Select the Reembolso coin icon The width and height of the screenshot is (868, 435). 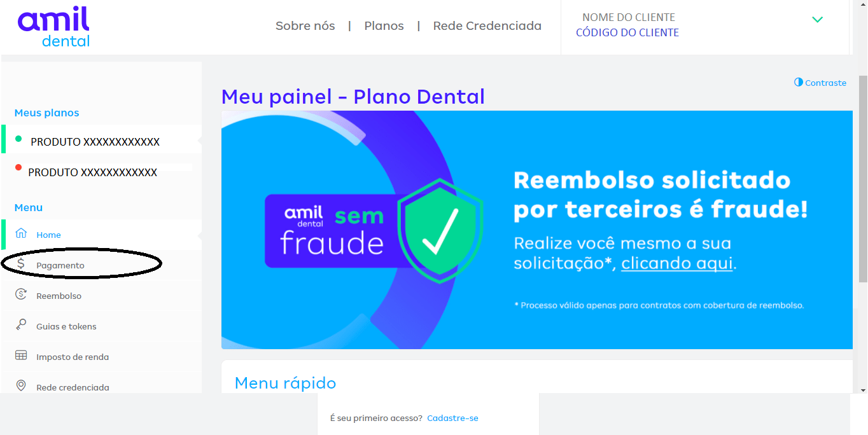[x=21, y=294]
